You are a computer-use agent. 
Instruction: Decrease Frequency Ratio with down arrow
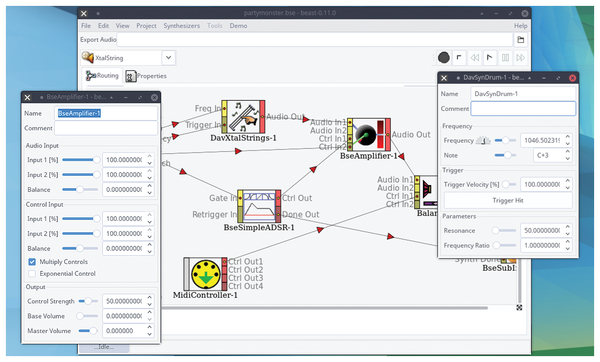(x=568, y=249)
